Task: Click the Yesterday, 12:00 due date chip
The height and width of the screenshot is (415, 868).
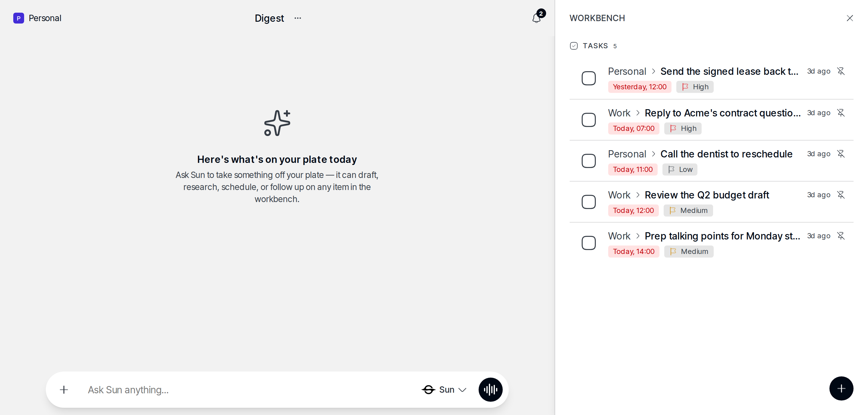Action: pyautogui.click(x=640, y=87)
